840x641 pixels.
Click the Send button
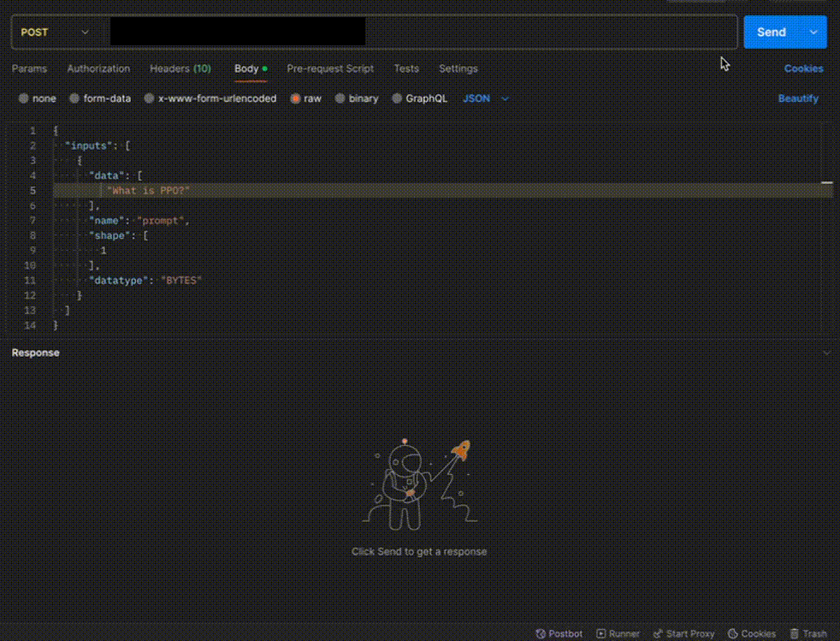coord(772,33)
